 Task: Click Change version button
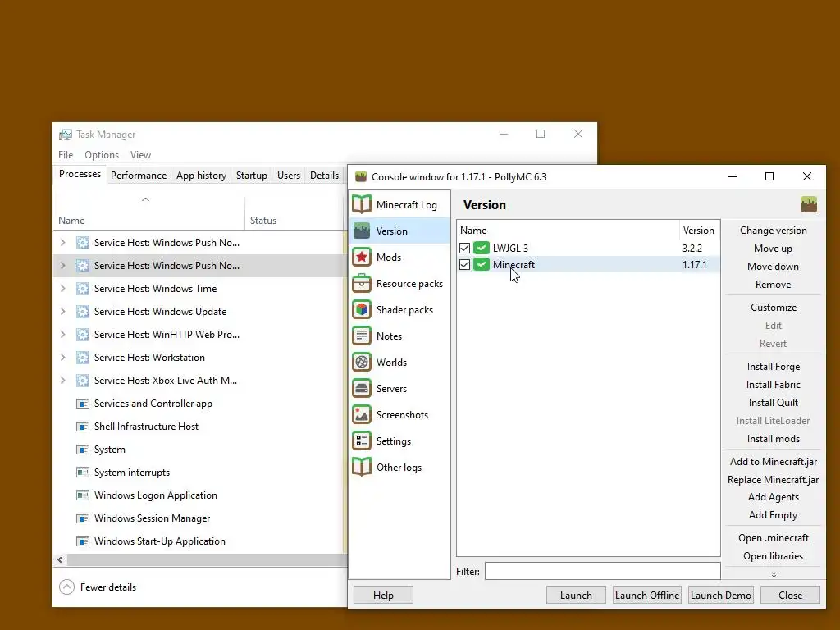tap(773, 231)
